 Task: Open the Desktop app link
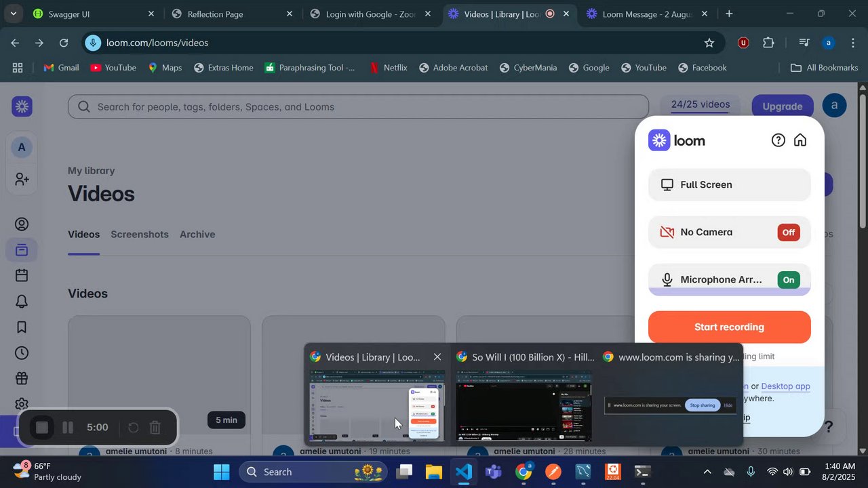click(785, 386)
